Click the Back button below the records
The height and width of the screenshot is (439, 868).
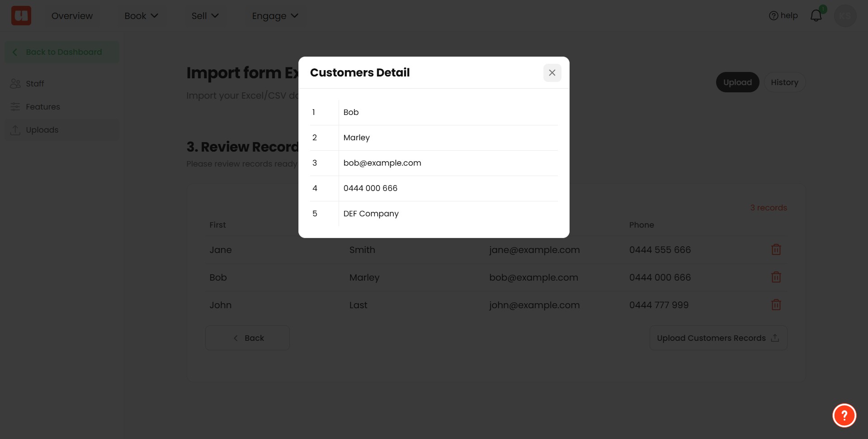[x=247, y=338]
